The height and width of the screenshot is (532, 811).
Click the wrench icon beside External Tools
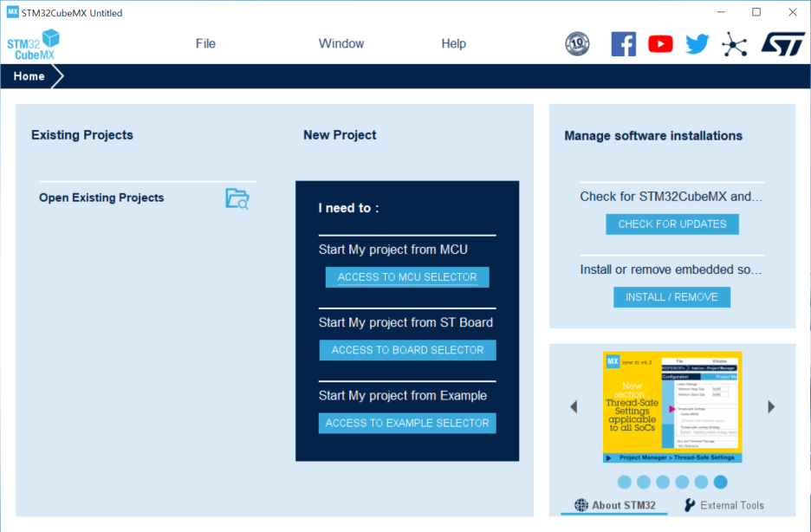click(x=690, y=505)
